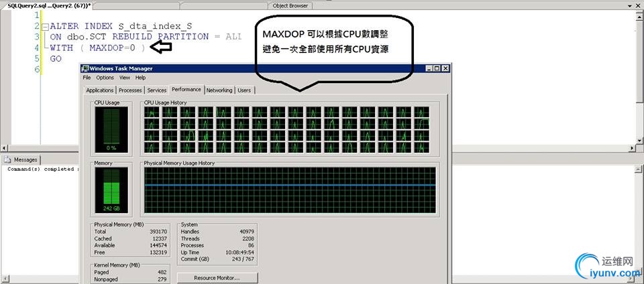Select the Performance tab

tap(186, 89)
